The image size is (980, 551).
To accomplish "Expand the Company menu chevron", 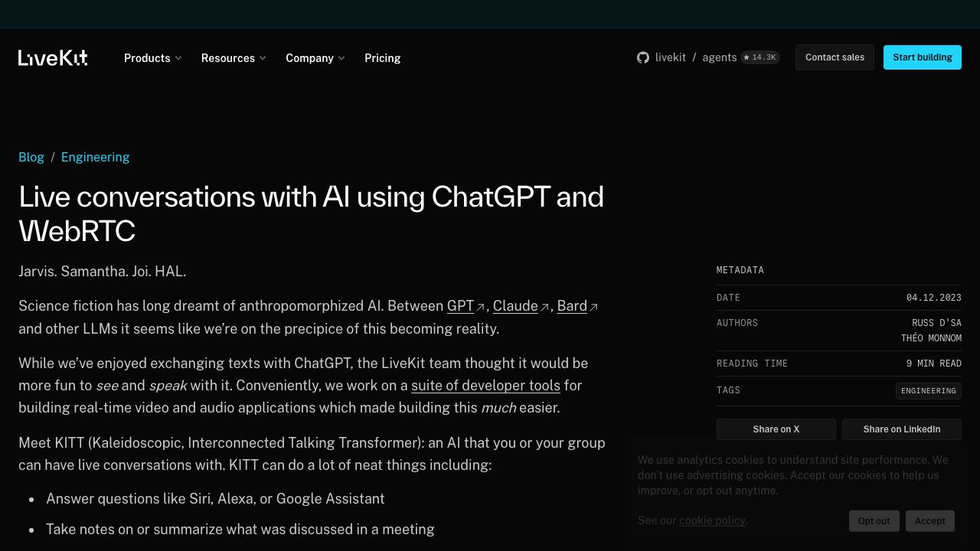I will [341, 58].
